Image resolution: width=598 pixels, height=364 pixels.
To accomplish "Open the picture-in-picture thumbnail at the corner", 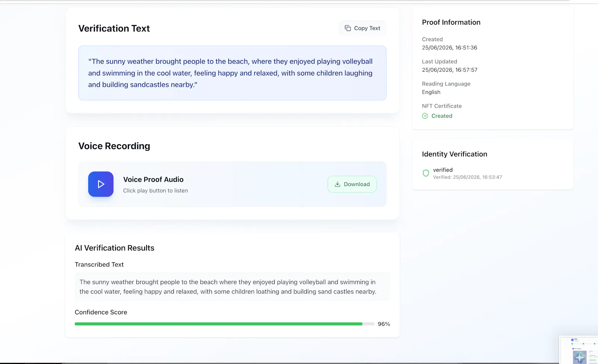I will 579,350.
